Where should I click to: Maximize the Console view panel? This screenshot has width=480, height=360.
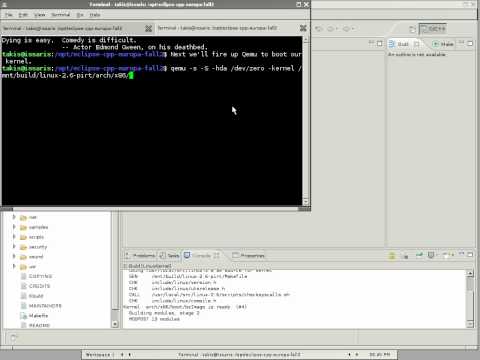click(x=470, y=254)
